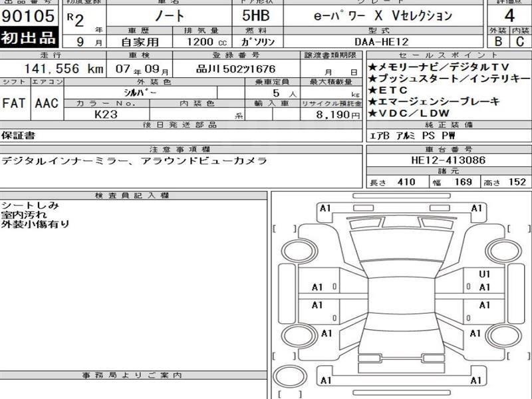
Task: Click the U1 damage mark on the diagram
Action: tap(485, 274)
